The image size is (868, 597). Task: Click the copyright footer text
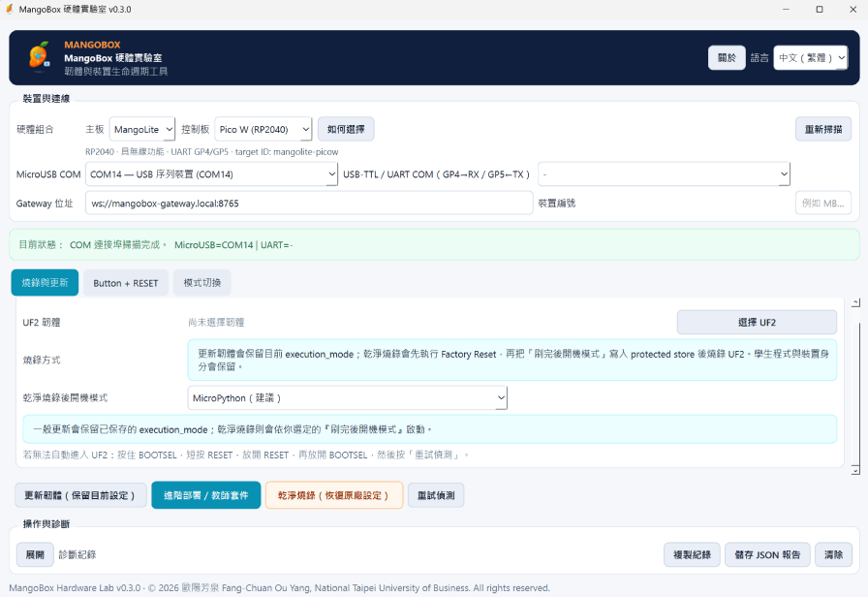pos(280,587)
